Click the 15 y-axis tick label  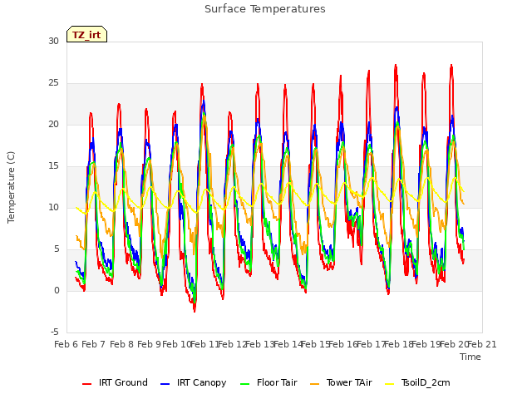[x=53, y=166]
